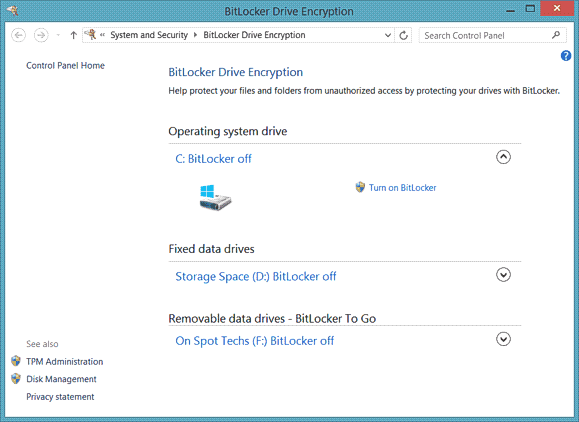This screenshot has height=422, width=579.
Task: Click the Turn on BitLocker link
Action: 402,188
